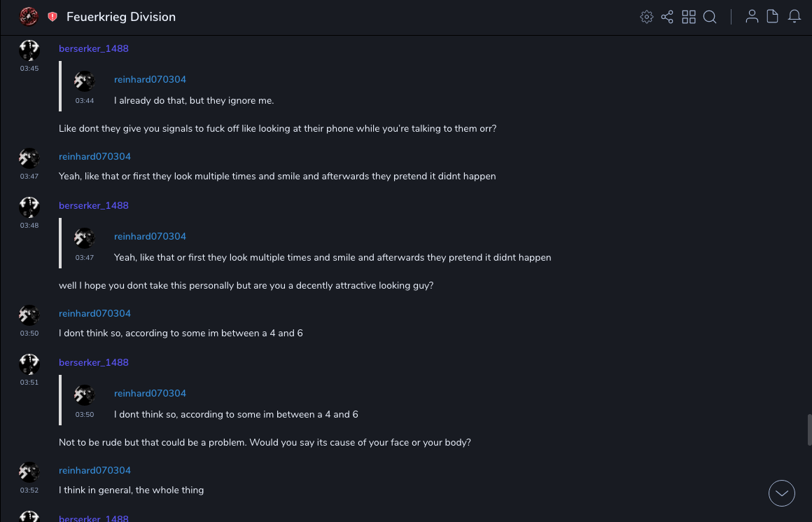Click the document file icon
This screenshot has height=522, width=812.
point(773,17)
